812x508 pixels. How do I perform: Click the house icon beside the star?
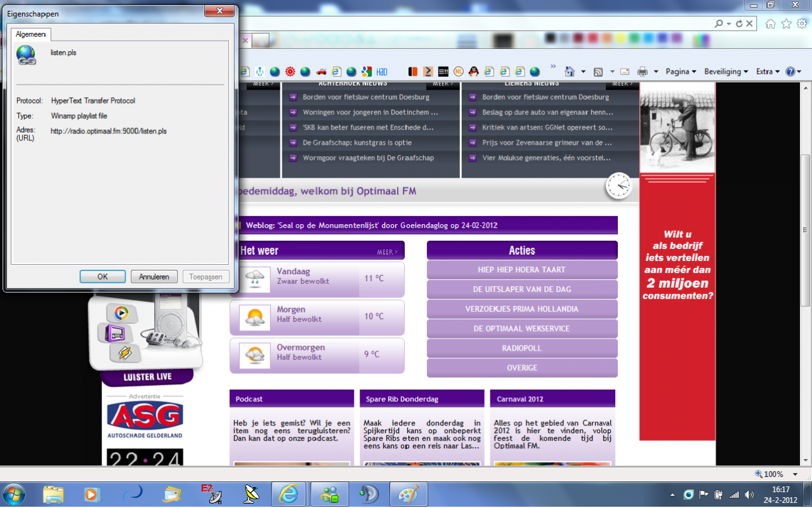coord(770,23)
